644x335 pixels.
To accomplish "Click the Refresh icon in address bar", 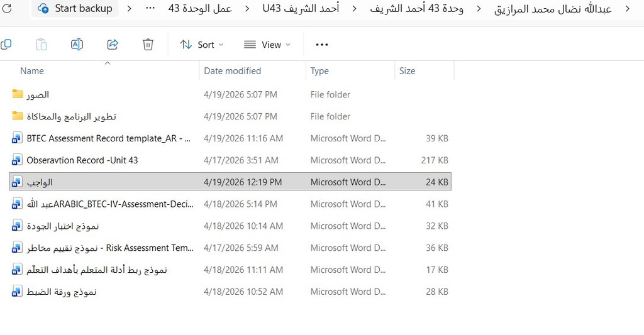I will pyautogui.click(x=6, y=8).
